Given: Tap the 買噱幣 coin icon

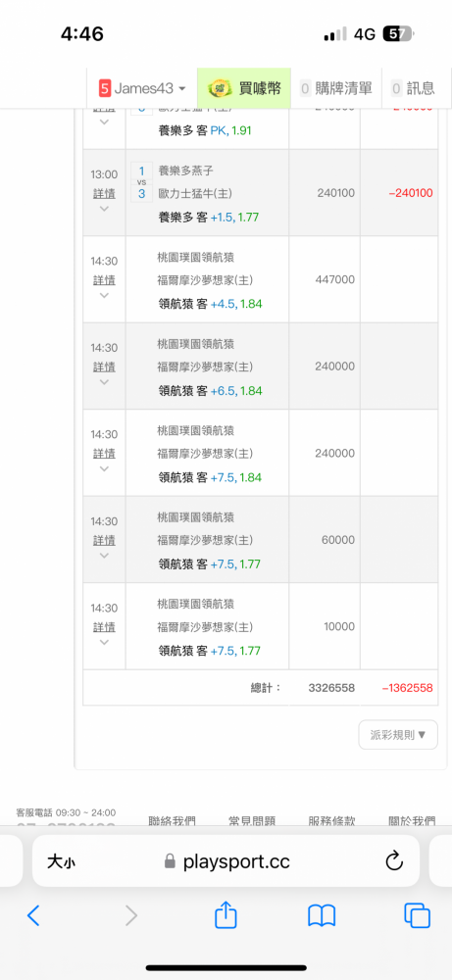Looking at the screenshot, I should point(220,88).
